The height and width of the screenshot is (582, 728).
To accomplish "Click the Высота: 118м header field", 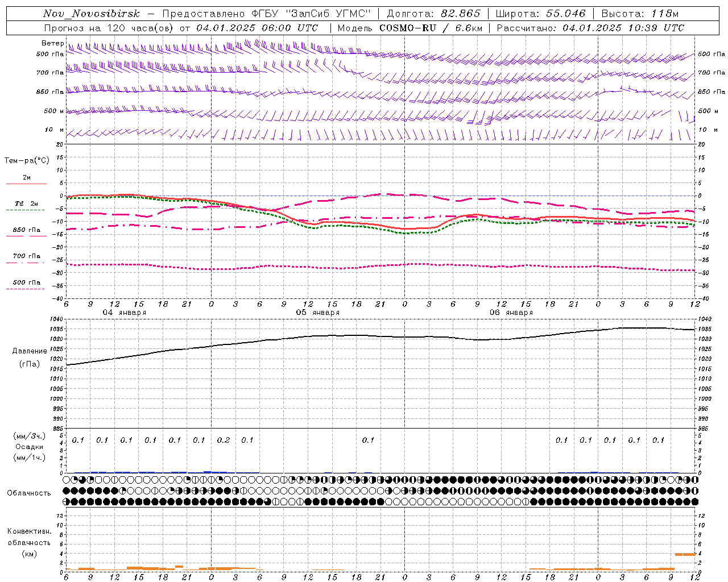I will pos(640,14).
